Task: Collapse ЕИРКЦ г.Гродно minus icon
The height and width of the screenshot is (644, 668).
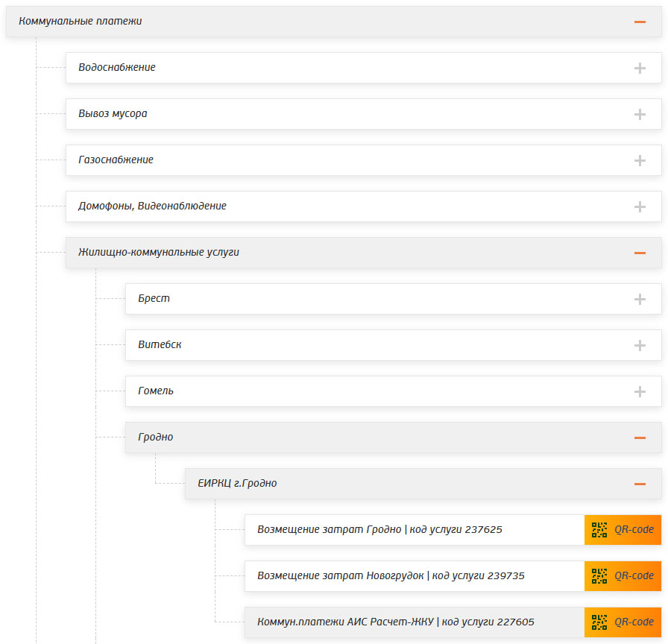Action: click(640, 484)
